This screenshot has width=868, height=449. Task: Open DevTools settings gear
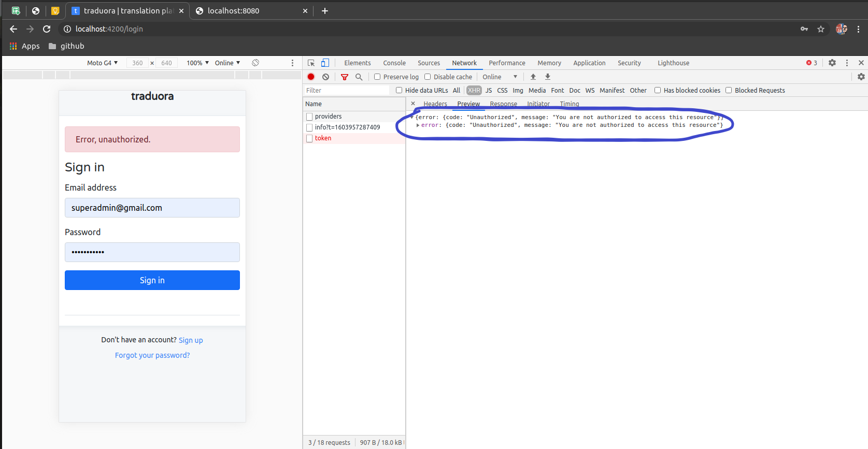coord(832,63)
